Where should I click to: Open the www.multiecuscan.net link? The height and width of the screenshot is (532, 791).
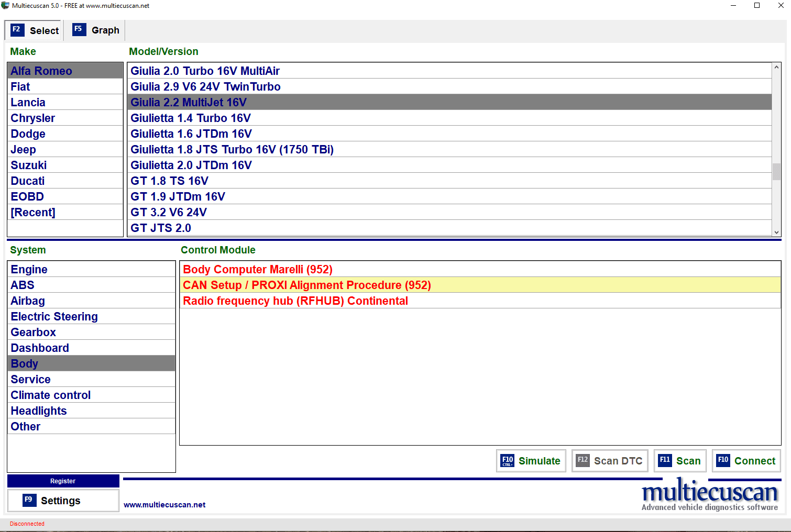(x=164, y=505)
